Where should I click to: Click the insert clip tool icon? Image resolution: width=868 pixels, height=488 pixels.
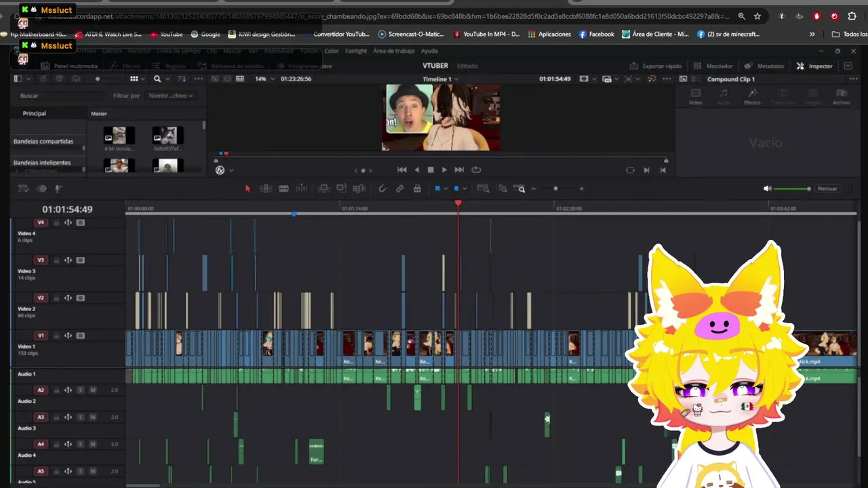point(324,188)
